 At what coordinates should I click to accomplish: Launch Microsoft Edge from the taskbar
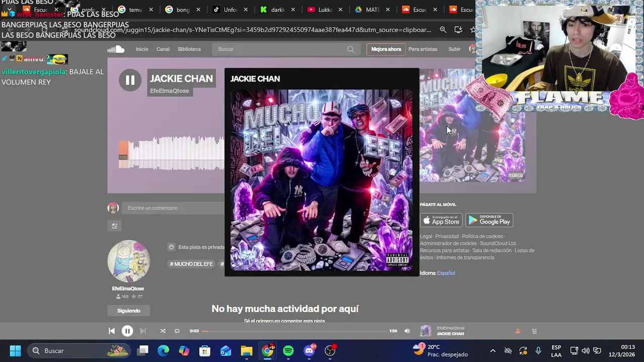164,350
